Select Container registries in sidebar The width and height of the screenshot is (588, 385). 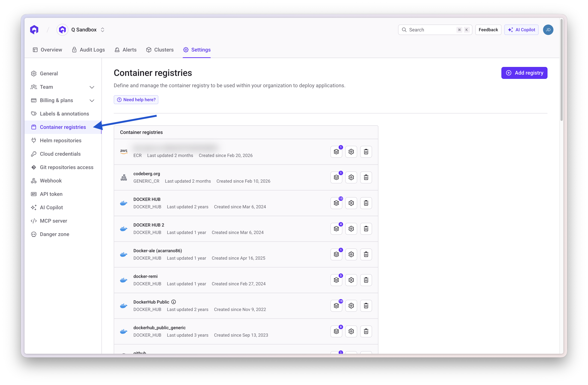(63, 127)
